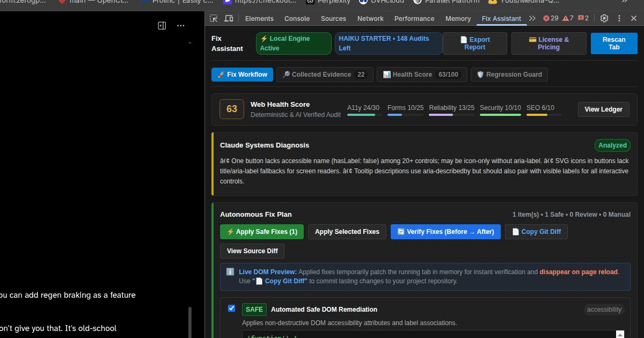The image size is (644, 338).
Task: Open the Sources tab
Action: (x=333, y=18)
